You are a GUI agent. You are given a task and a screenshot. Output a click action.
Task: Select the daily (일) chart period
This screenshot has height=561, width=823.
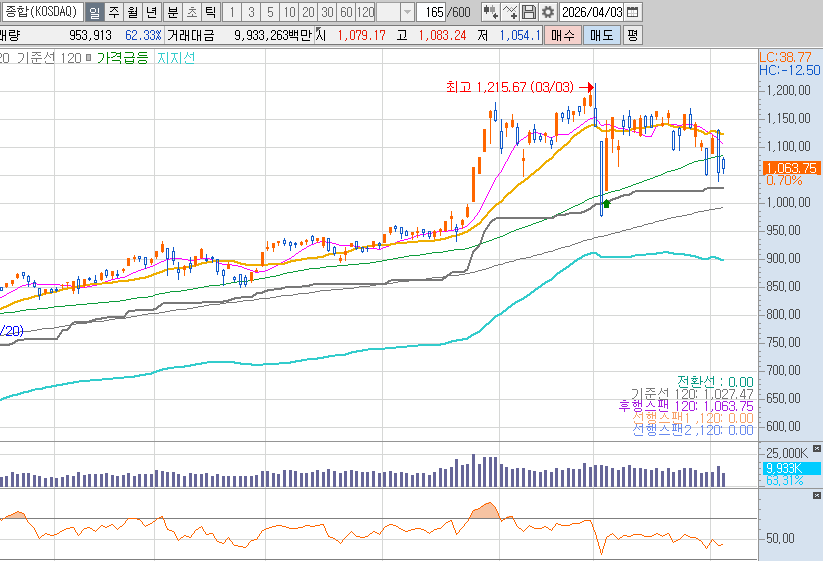point(94,12)
